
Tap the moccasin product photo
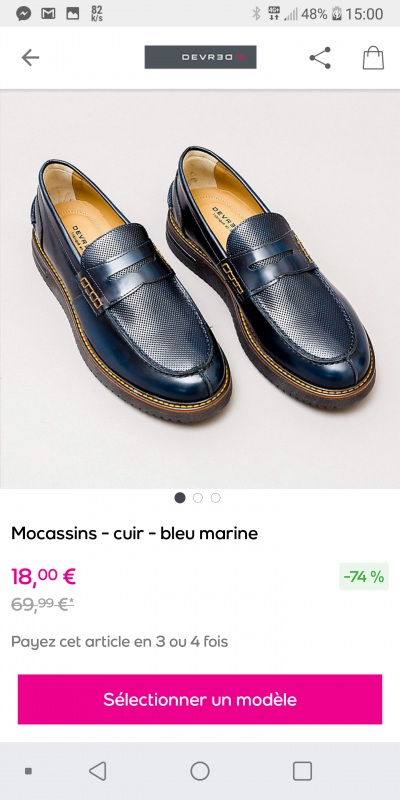(x=200, y=289)
